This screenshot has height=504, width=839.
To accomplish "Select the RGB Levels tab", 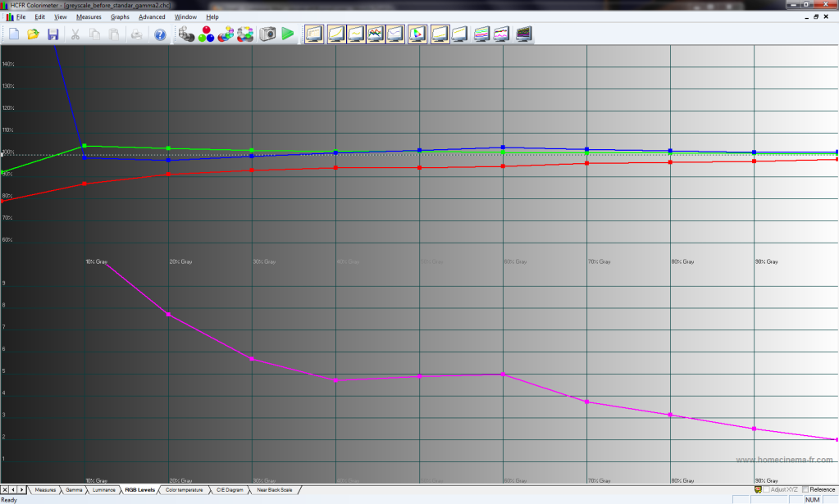I will pos(139,489).
